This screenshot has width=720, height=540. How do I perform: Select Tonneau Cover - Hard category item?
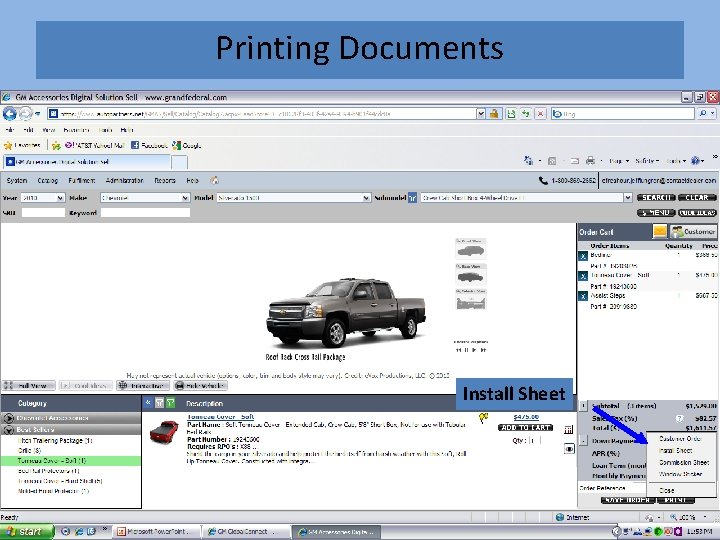click(60, 481)
